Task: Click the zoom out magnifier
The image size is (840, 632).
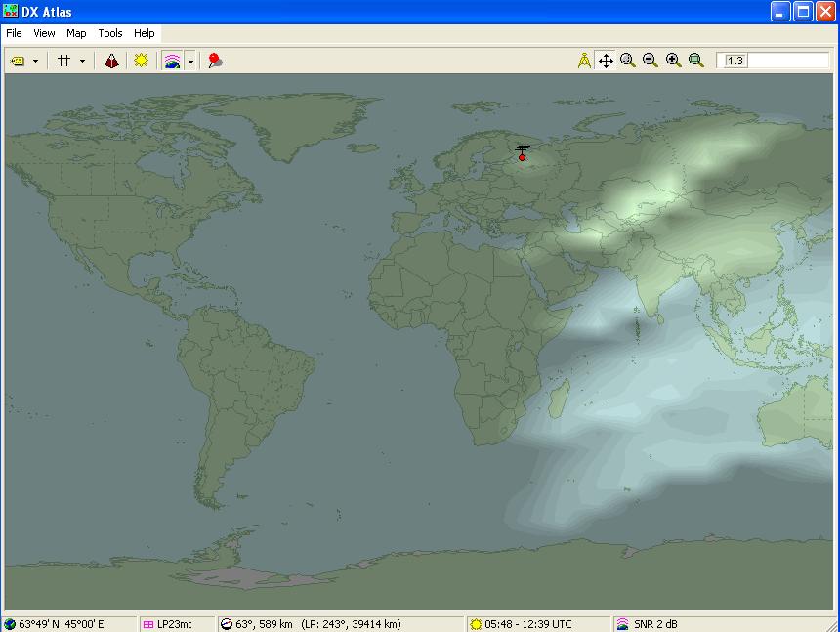Action: (651, 61)
